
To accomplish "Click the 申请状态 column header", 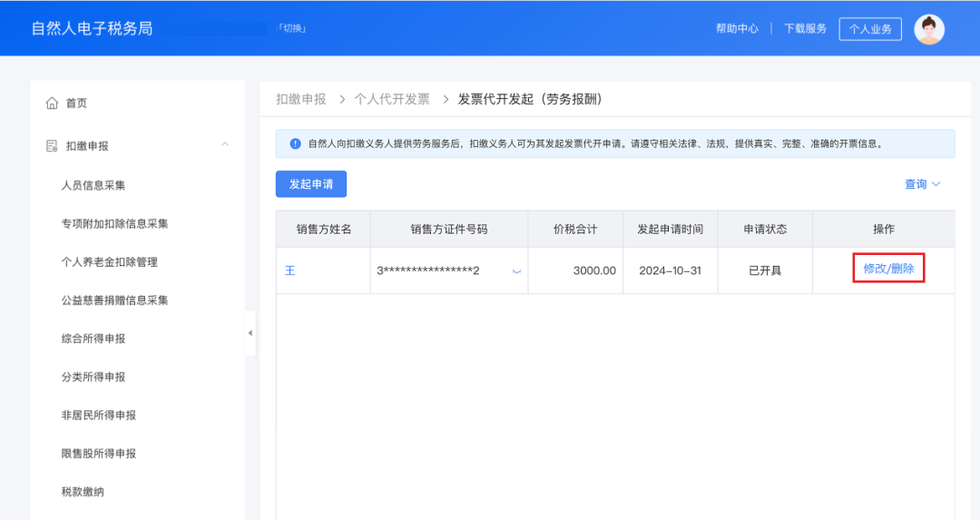I will click(765, 230).
